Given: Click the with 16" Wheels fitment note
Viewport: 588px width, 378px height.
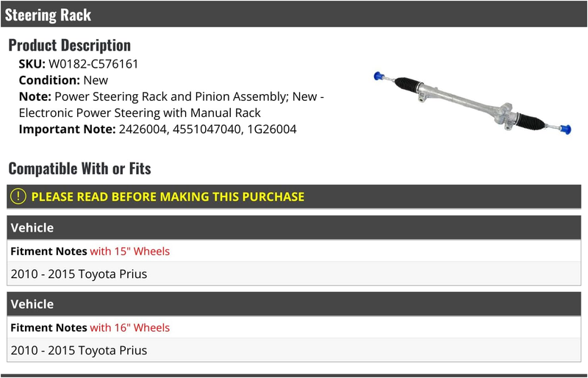Looking at the screenshot, I should (130, 327).
